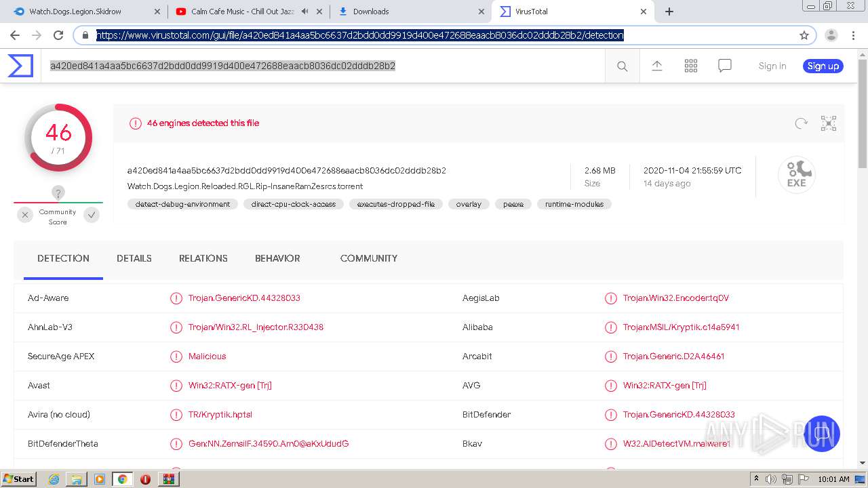Close the Calm Cafe Music tab
The width and height of the screenshot is (868, 488).
(320, 12)
